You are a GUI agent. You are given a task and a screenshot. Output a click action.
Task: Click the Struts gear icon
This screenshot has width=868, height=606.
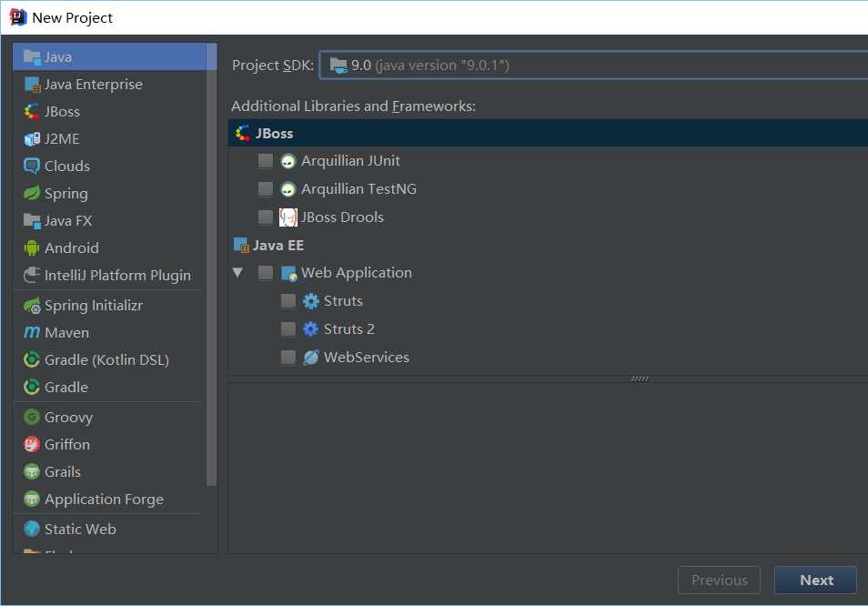click(310, 301)
